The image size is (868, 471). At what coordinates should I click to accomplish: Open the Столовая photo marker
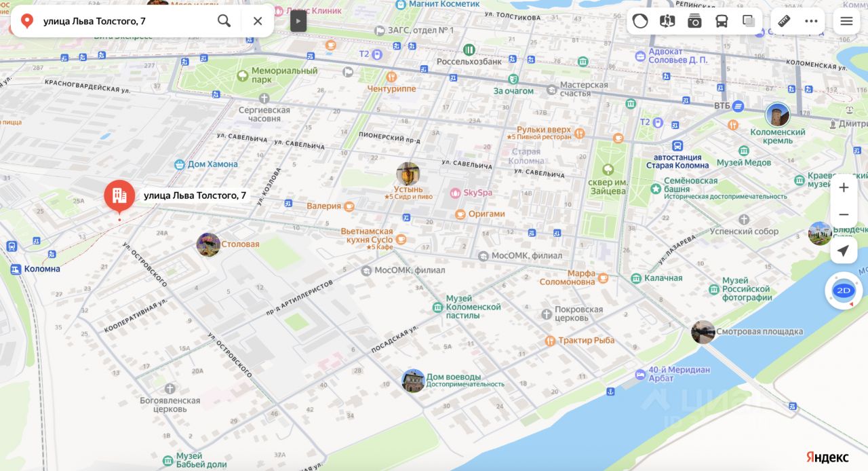pyautogui.click(x=208, y=244)
